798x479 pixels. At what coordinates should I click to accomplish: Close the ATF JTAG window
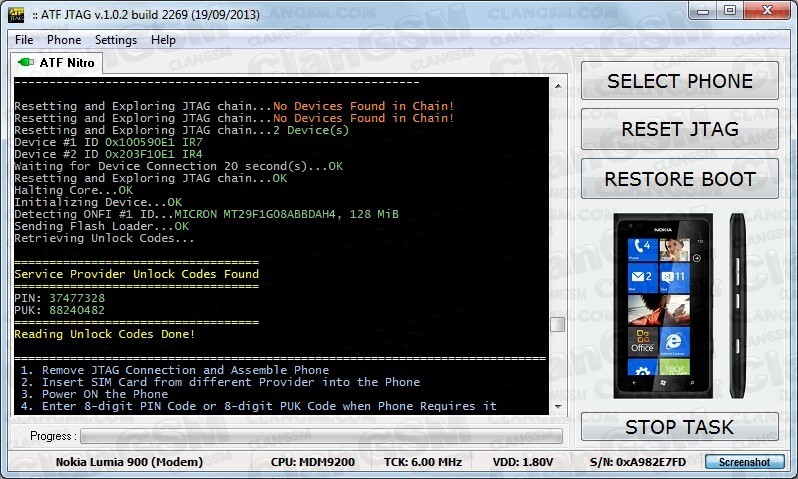(x=767, y=11)
